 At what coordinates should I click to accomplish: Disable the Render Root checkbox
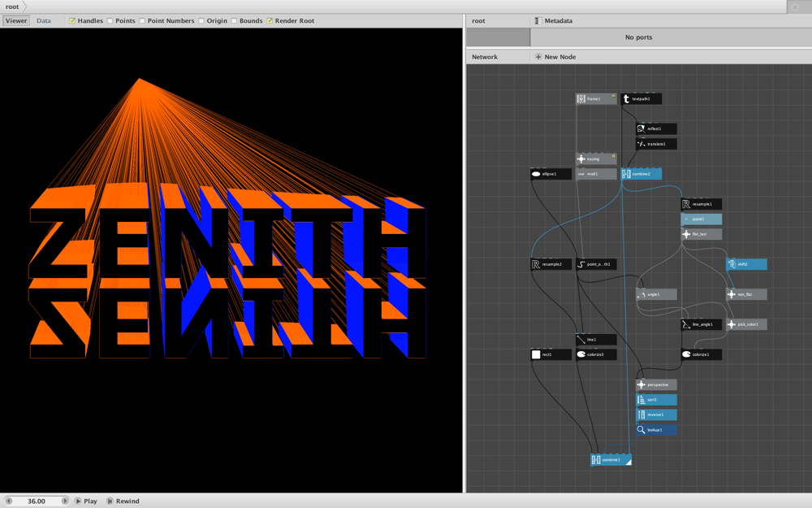[270, 21]
